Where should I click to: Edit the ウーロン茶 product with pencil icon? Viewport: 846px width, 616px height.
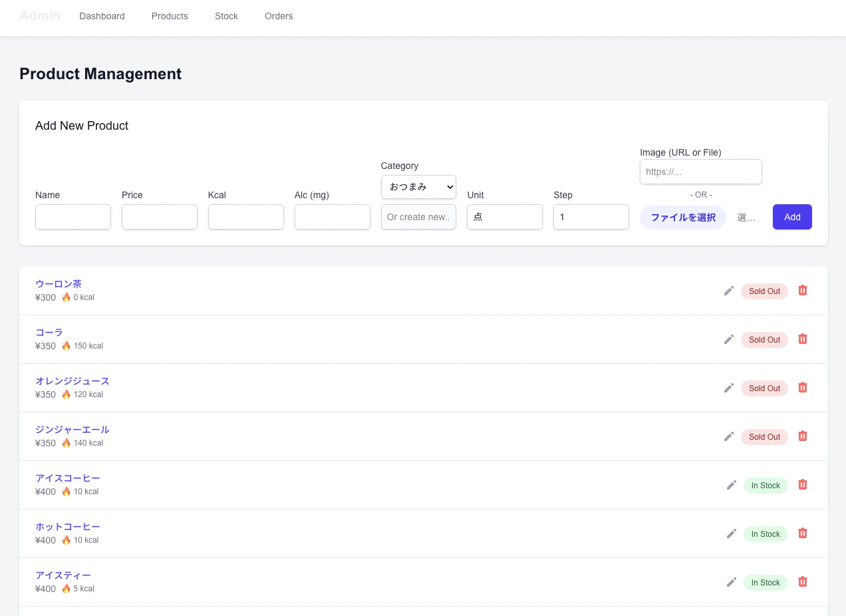[729, 291]
